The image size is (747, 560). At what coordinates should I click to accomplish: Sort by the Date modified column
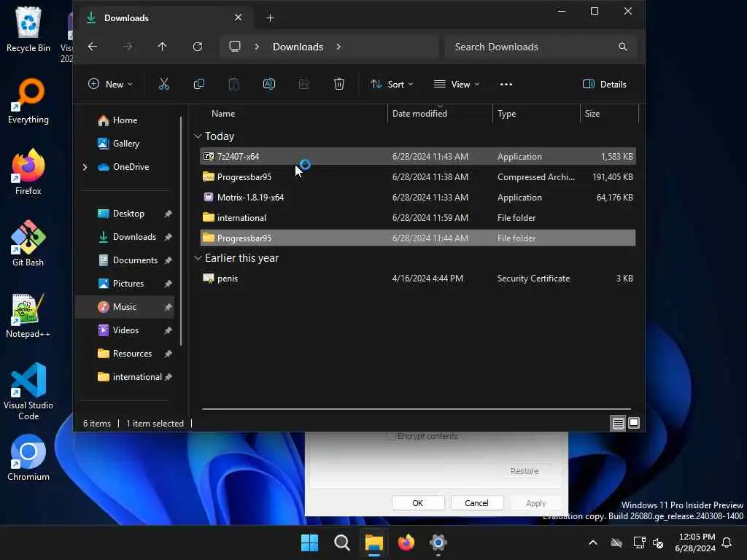tap(440, 114)
